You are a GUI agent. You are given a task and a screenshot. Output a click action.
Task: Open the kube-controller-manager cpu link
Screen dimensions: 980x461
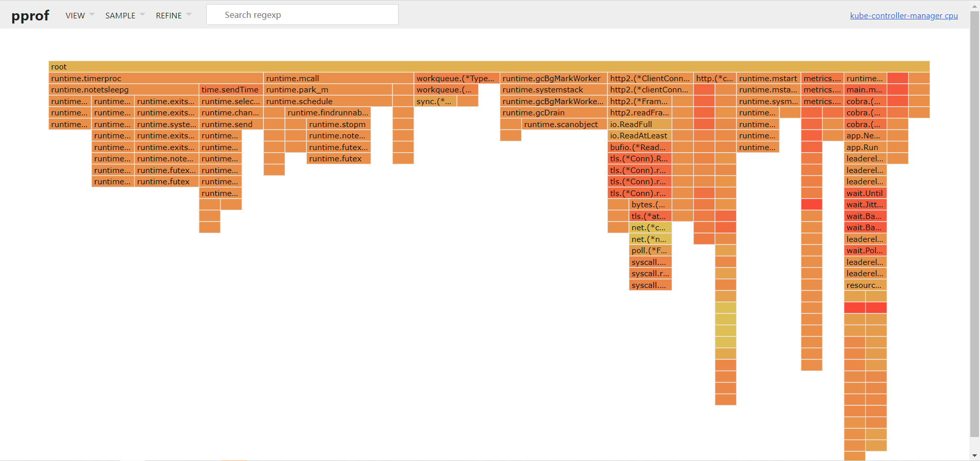pyautogui.click(x=904, y=15)
